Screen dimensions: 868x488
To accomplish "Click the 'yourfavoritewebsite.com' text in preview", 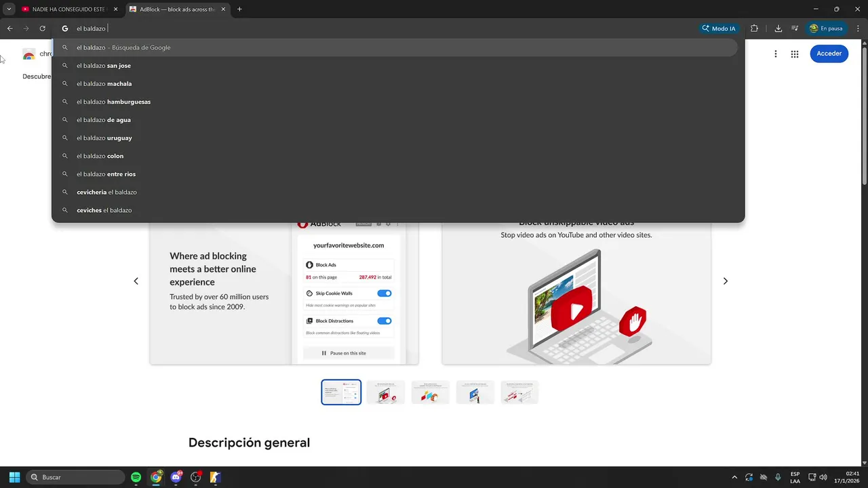I will tap(349, 245).
